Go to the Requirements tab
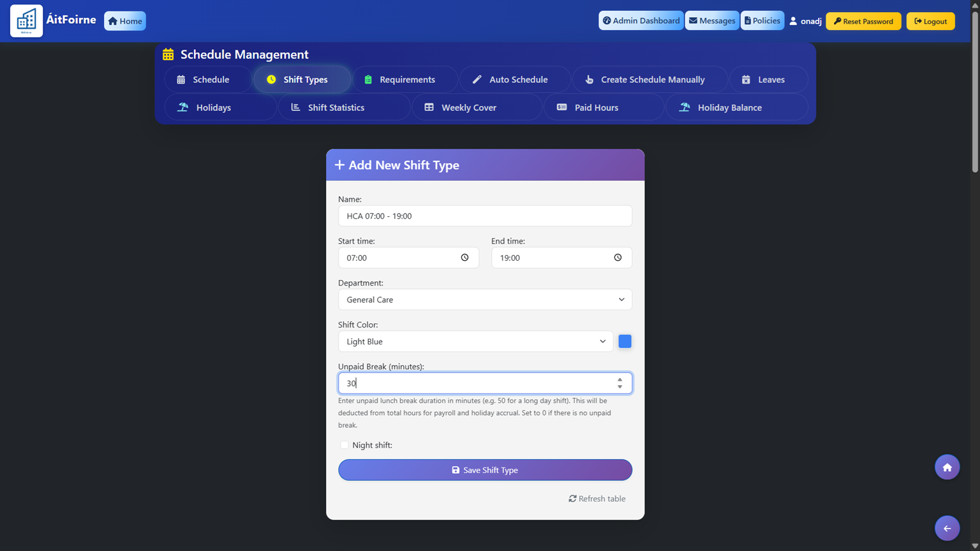The image size is (980, 551). [x=405, y=80]
